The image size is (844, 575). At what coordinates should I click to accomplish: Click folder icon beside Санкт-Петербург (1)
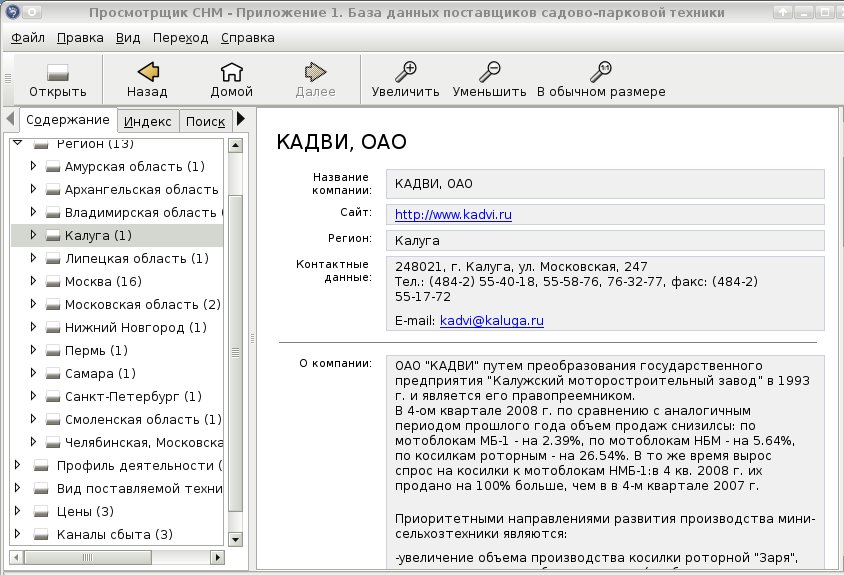(53, 397)
